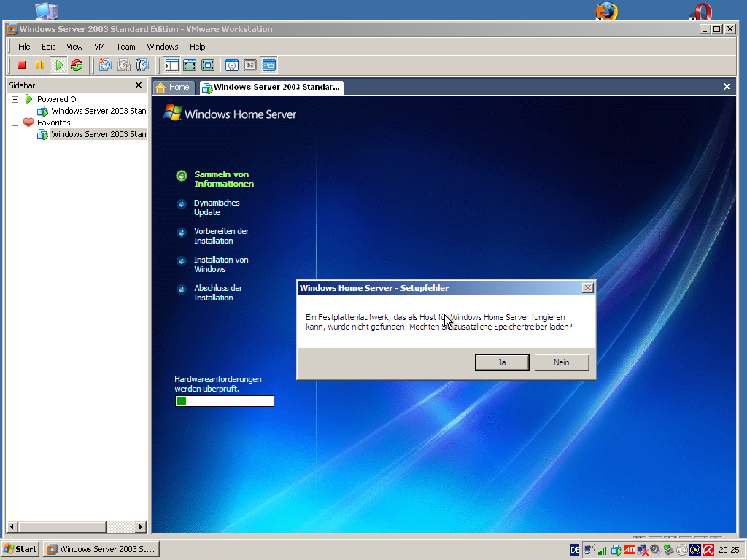Viewport: 747px width, 560px height.
Task: Click the hardware check progress bar
Action: [225, 401]
